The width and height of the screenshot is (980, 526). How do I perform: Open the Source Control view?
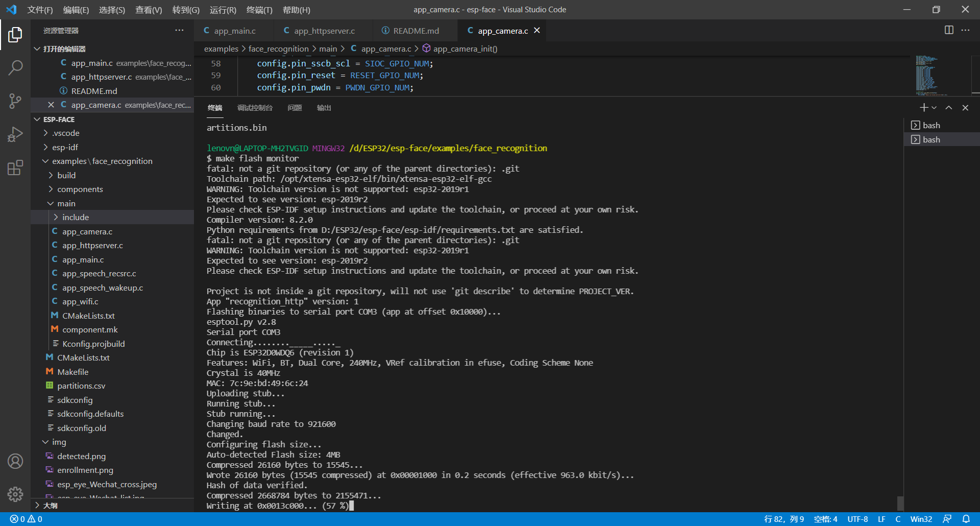tap(15, 101)
